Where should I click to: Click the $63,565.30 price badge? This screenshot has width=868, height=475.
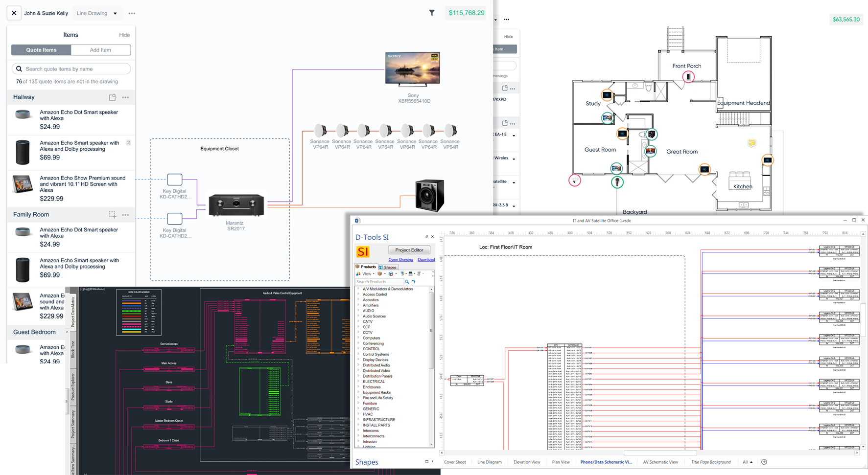(846, 20)
